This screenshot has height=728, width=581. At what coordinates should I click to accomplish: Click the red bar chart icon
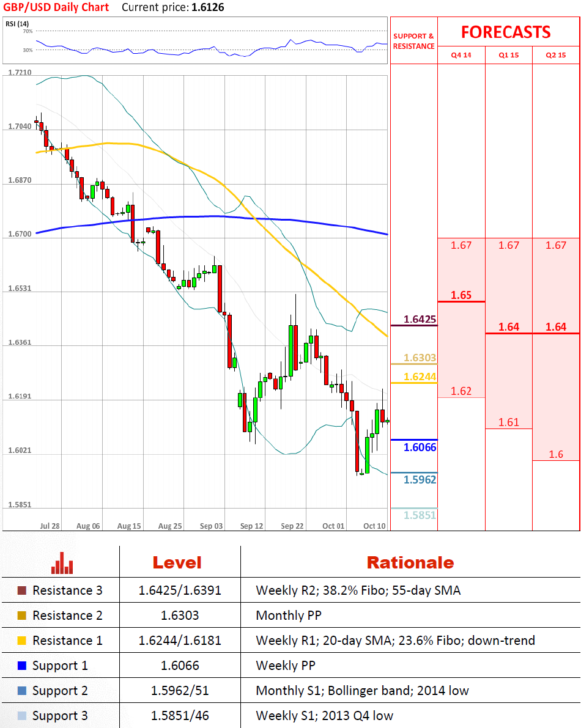[62, 563]
